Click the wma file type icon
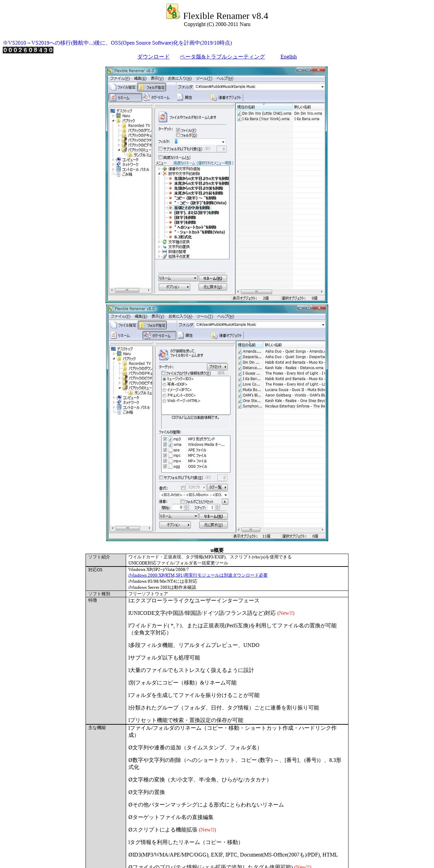 point(171,444)
